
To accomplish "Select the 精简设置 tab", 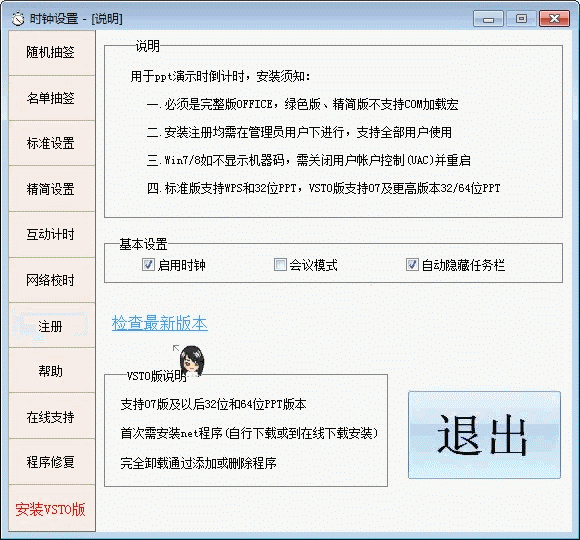I will pyautogui.click(x=52, y=189).
